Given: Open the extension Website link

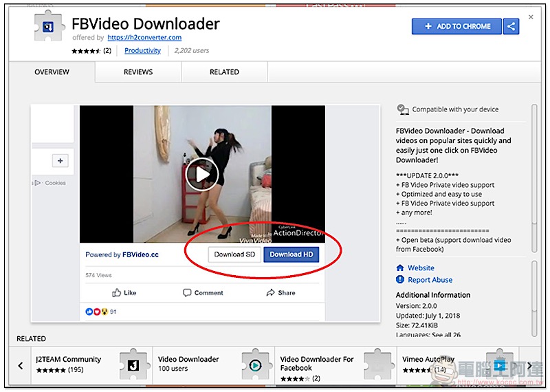Looking at the screenshot, I should (x=421, y=268).
